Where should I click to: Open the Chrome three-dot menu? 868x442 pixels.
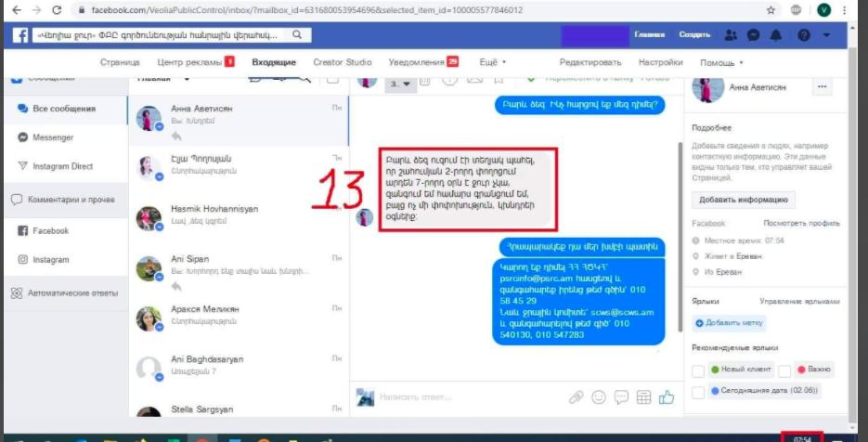[x=844, y=10]
